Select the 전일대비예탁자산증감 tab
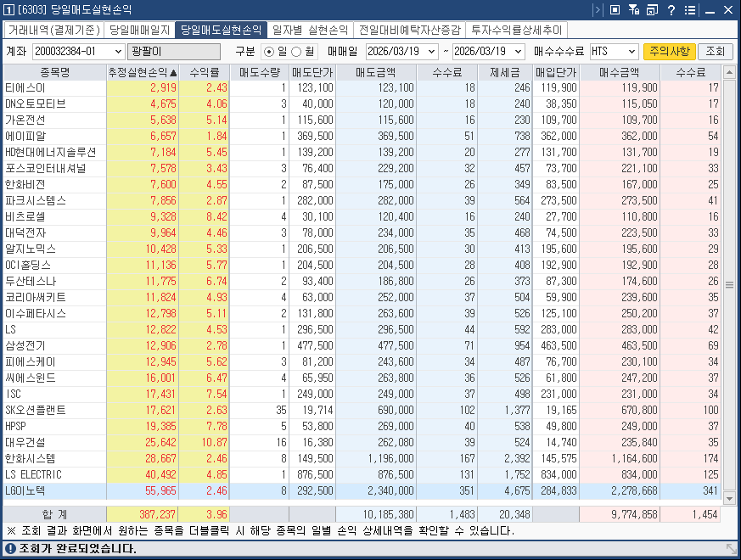The image size is (741, 560). (409, 30)
